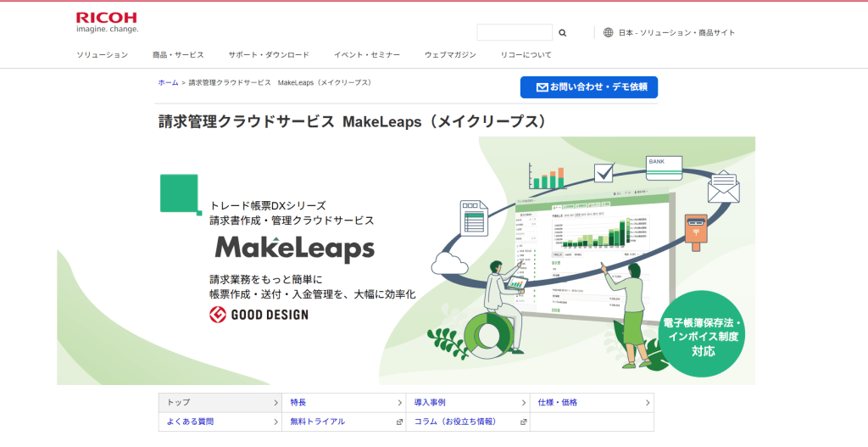The image size is (868, 447).
Task: Open the ソリューション menu
Action: (103, 55)
